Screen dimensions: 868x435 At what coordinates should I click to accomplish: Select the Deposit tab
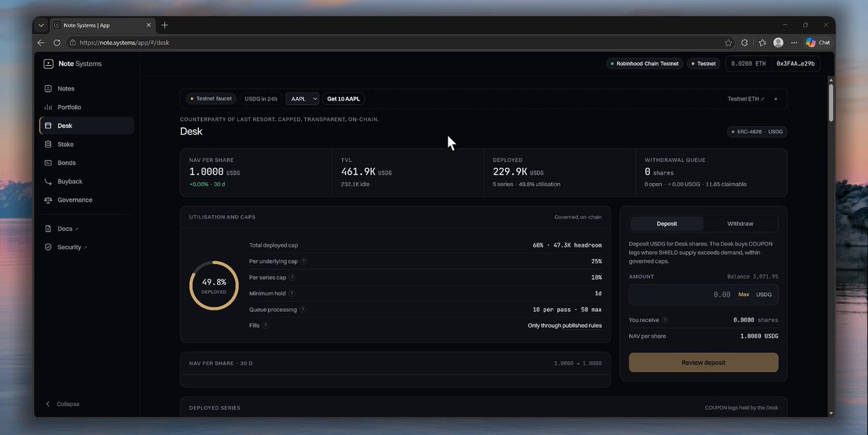click(x=667, y=224)
